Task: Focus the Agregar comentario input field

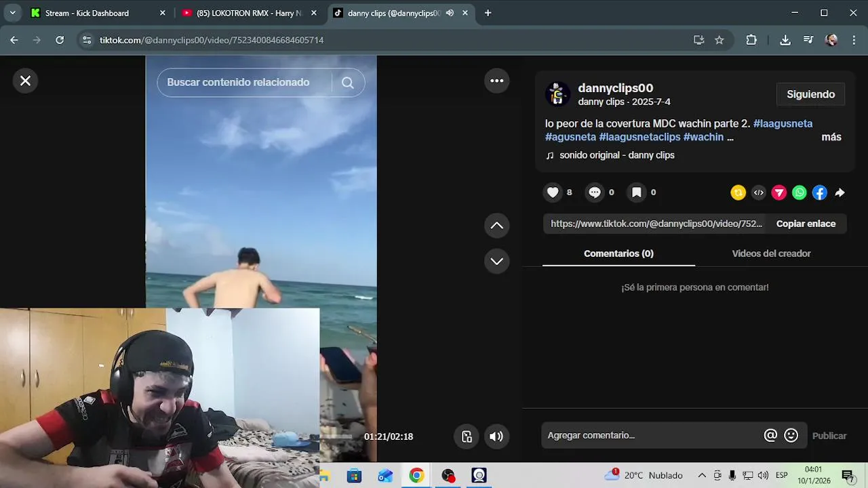Action: click(651, 435)
